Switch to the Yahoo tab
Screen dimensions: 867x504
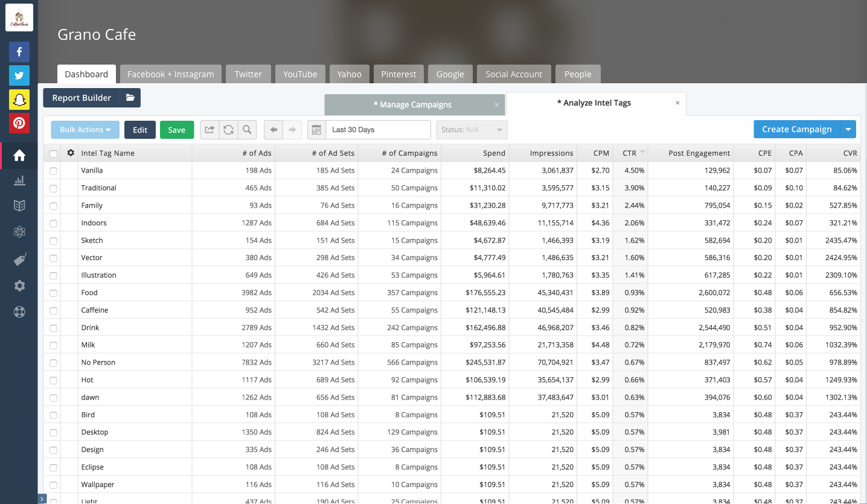click(x=350, y=74)
